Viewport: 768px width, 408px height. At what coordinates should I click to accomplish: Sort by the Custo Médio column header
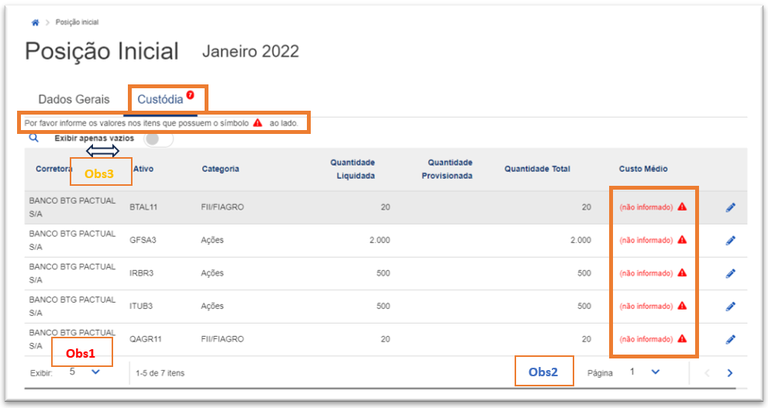click(643, 169)
